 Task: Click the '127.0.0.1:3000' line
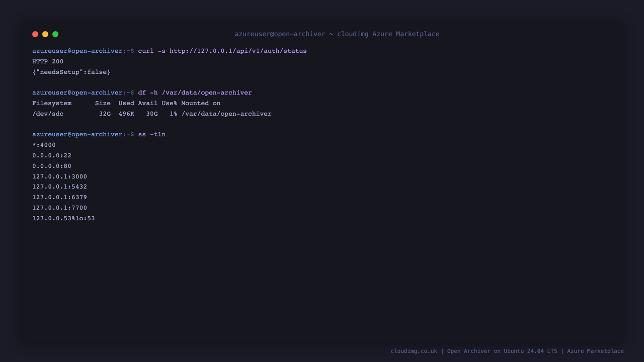[x=60, y=176]
